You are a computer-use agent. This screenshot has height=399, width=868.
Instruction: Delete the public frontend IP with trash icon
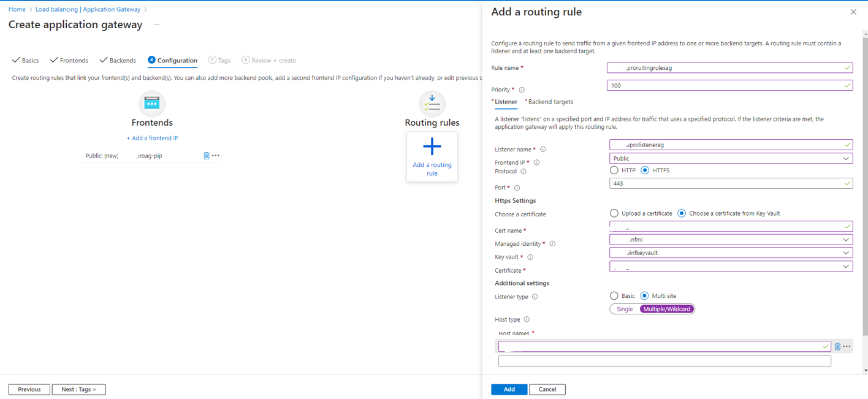(207, 156)
